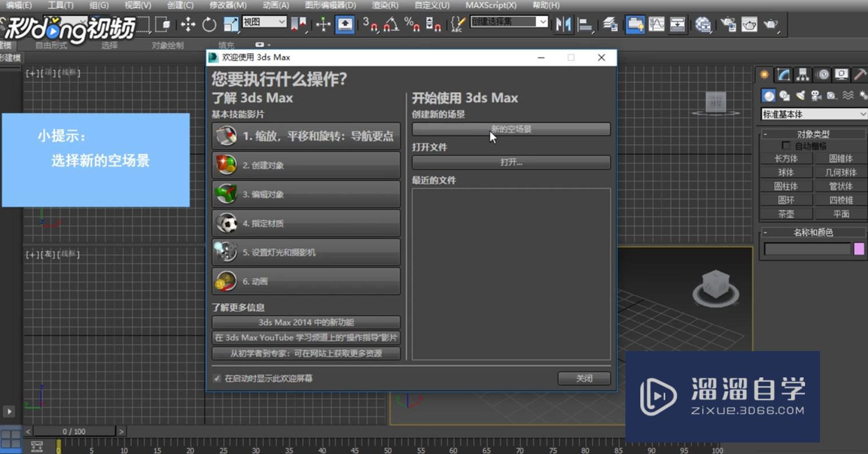Screen dimensions: 868x454
Task: Switch to the Hierarchy panel tab
Action: (803, 74)
